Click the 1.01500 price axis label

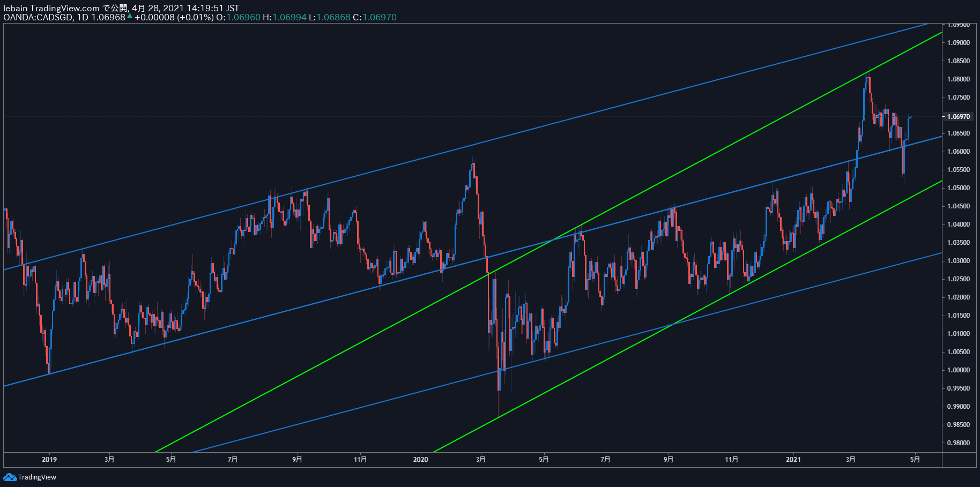click(959, 316)
